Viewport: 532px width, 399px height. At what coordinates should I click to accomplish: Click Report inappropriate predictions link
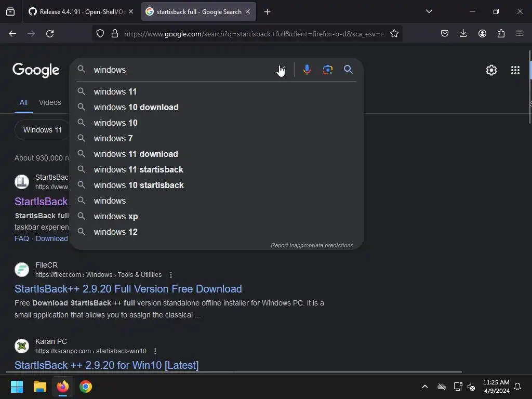pyautogui.click(x=312, y=245)
